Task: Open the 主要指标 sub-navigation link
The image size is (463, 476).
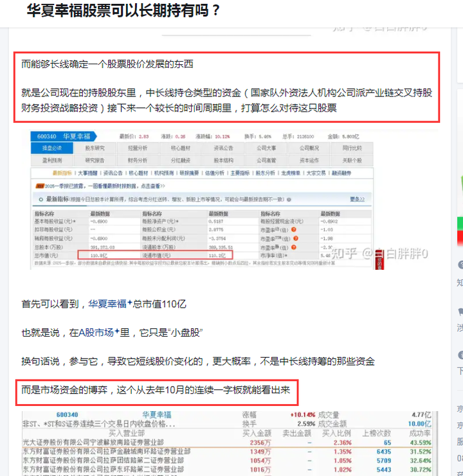Action: click(240, 173)
